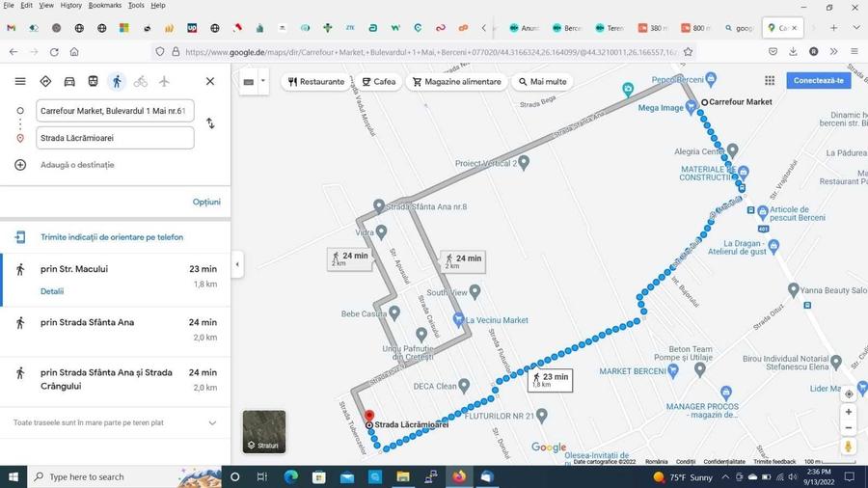Click the Conectează-te sign-in button
The height and width of the screenshot is (488, 868).
point(818,81)
